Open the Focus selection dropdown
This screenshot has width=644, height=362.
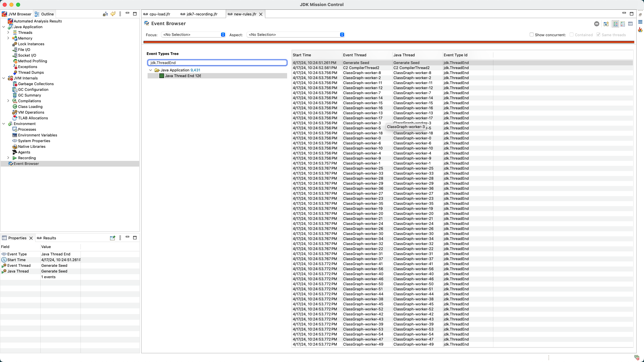click(193, 35)
